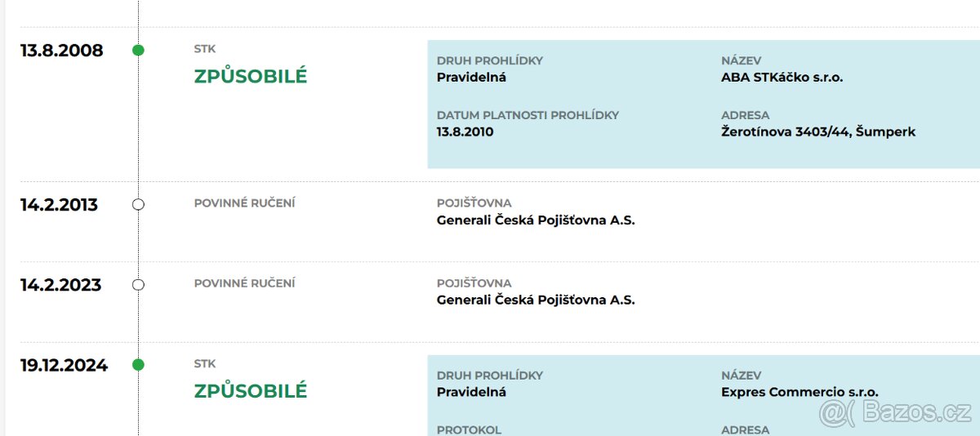
Task: Click Generali Česká Pojišťovna in the 2013 entry
Action: [536, 220]
